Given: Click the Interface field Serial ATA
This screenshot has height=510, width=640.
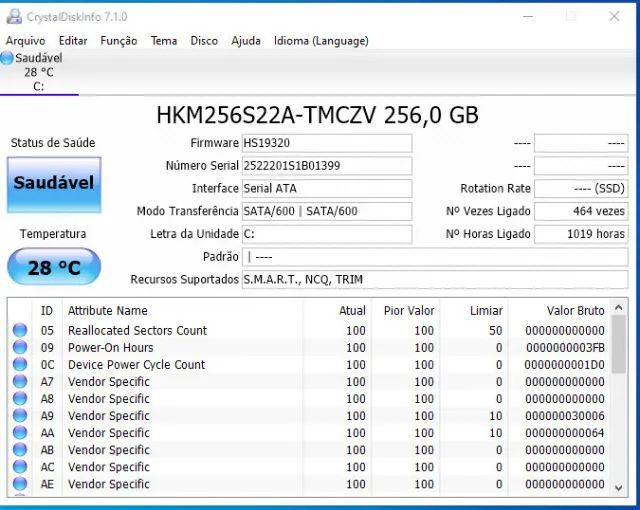Looking at the screenshot, I should [x=327, y=188].
